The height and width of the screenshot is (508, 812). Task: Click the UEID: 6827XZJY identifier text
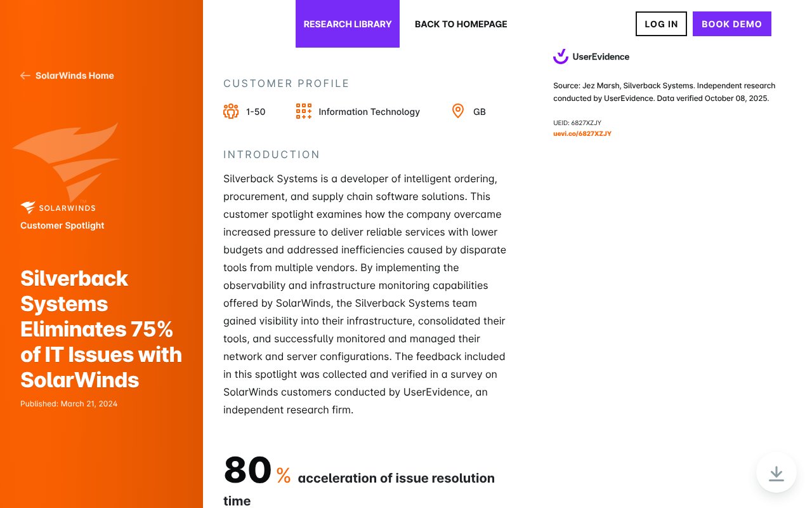[x=577, y=123]
